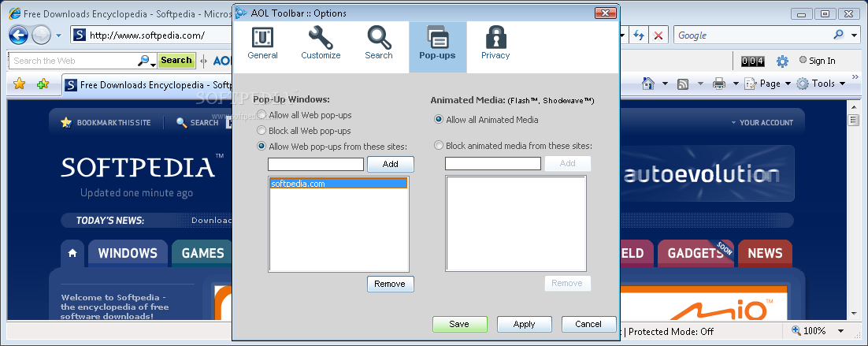
Task: Save the AOL Toolbar options
Action: click(x=459, y=325)
